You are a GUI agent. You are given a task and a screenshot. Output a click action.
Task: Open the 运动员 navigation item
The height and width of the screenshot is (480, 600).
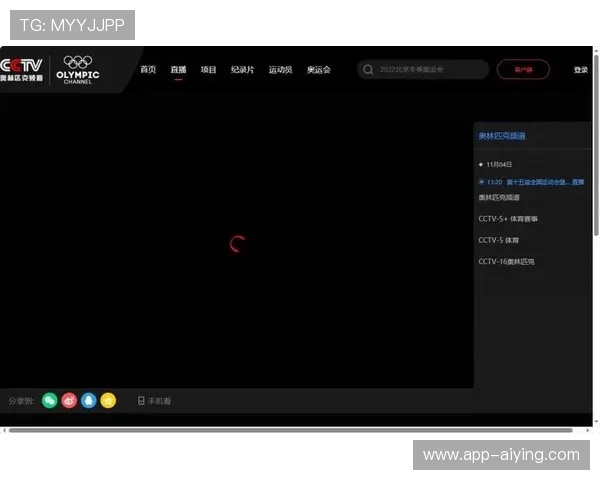point(280,70)
